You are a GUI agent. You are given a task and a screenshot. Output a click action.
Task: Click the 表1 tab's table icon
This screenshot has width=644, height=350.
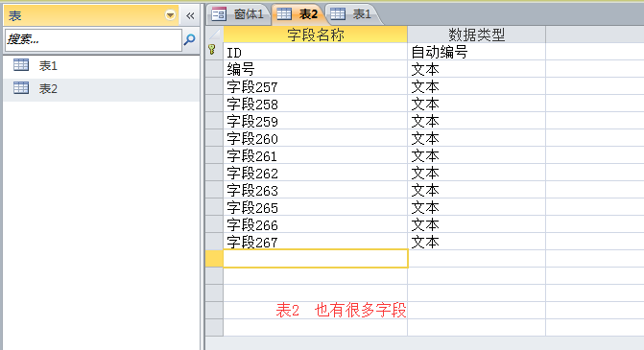click(338, 14)
